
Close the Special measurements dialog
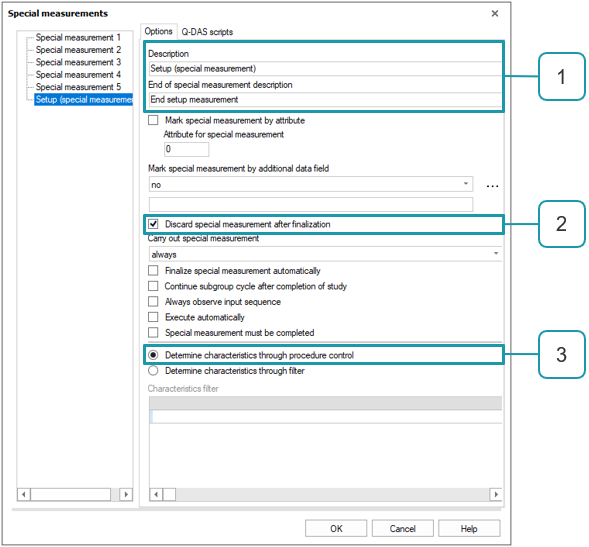pyautogui.click(x=495, y=14)
